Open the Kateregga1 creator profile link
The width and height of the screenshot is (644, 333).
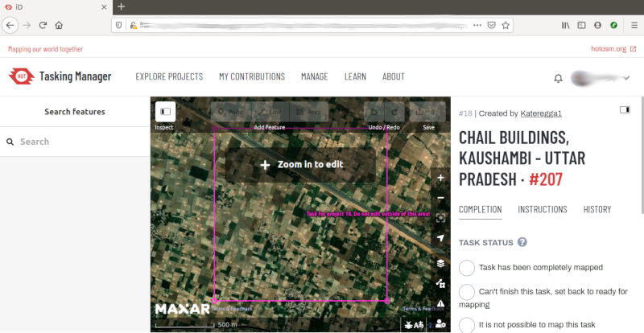(541, 113)
